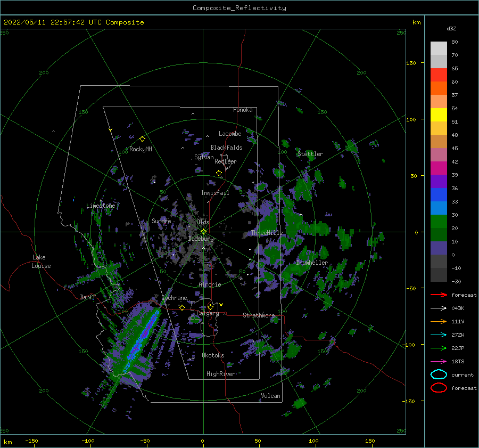Image resolution: width=479 pixels, height=448 pixels.
Task: Click the cyan current ellipse in legend
Action: tap(439, 374)
